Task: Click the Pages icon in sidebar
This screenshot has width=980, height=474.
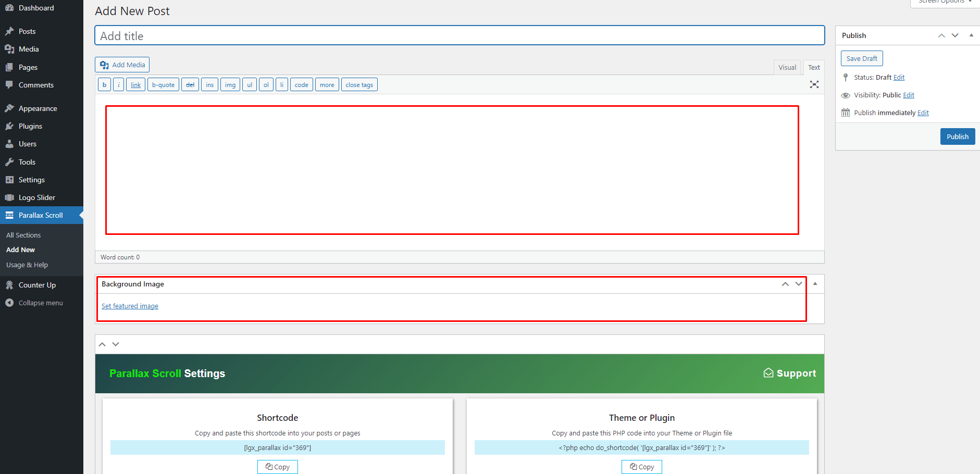Action: tap(9, 67)
